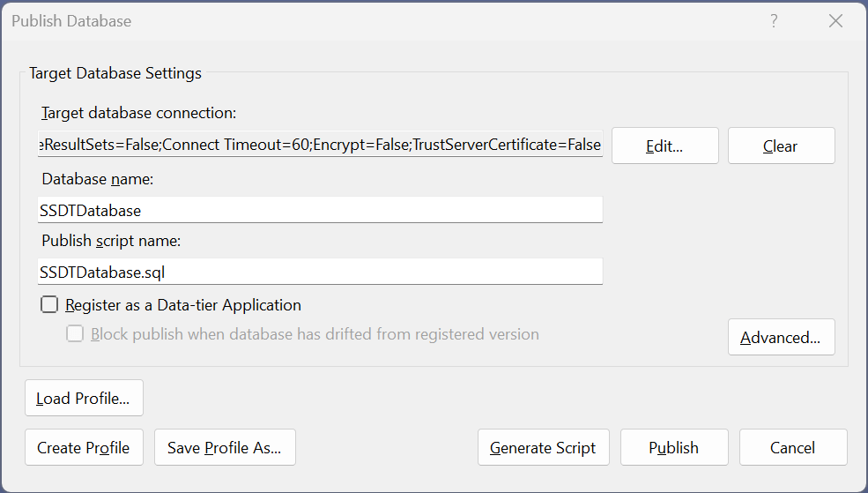Viewport: 868px width, 493px height.
Task: Click the 'Target database connection:' label
Action: click(x=139, y=113)
